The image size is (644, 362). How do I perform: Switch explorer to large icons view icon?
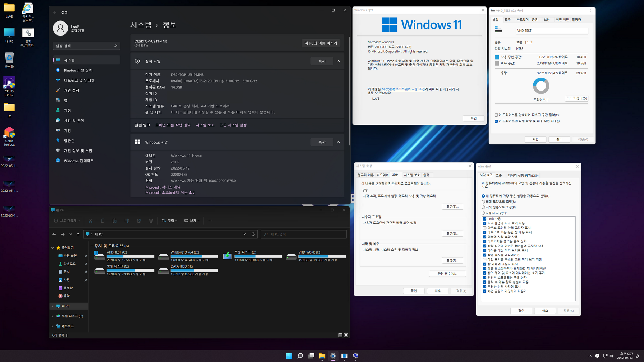coord(346,335)
